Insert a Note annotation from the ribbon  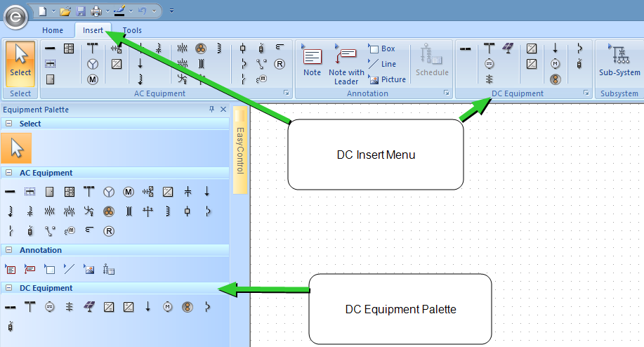pyautogui.click(x=312, y=62)
